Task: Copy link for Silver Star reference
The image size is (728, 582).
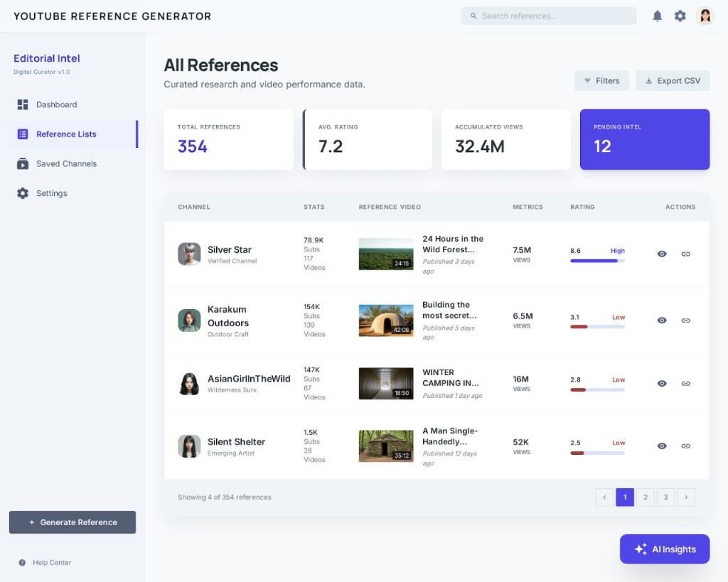Action: [x=685, y=254]
